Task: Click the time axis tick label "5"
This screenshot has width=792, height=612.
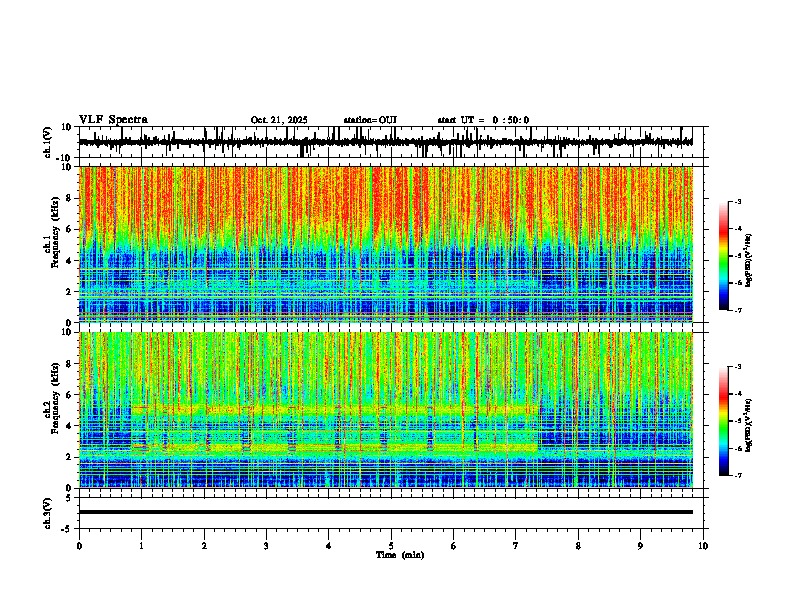Action: (391, 546)
